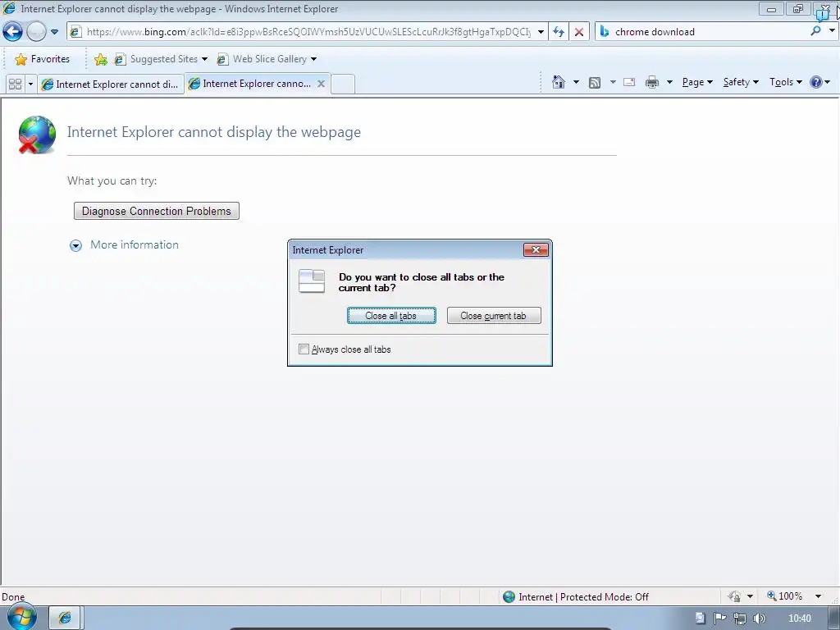The width and height of the screenshot is (840, 630).
Task: Close the active tab with its X
Action: tap(321, 84)
